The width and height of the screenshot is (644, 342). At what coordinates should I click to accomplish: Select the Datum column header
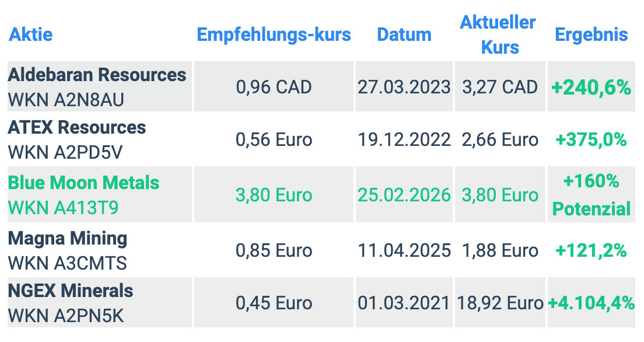click(404, 34)
